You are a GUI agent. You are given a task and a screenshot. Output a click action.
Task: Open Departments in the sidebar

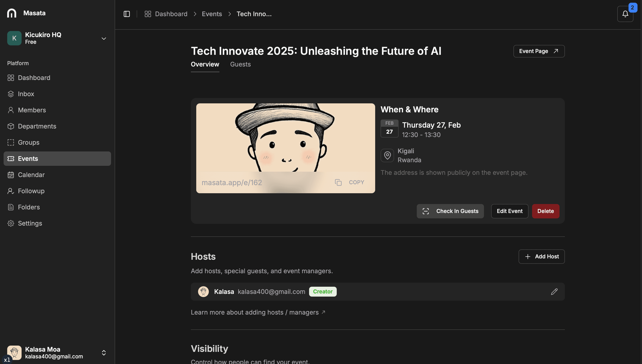pos(37,126)
